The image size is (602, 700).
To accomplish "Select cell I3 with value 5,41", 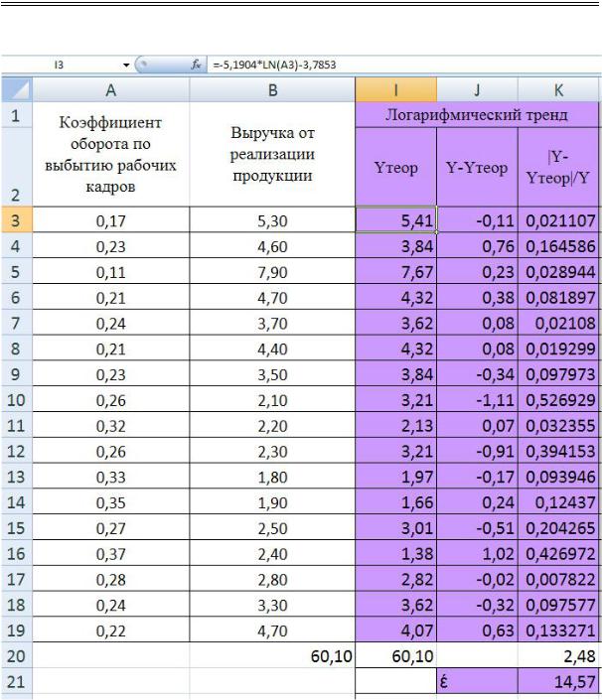I will click(396, 220).
